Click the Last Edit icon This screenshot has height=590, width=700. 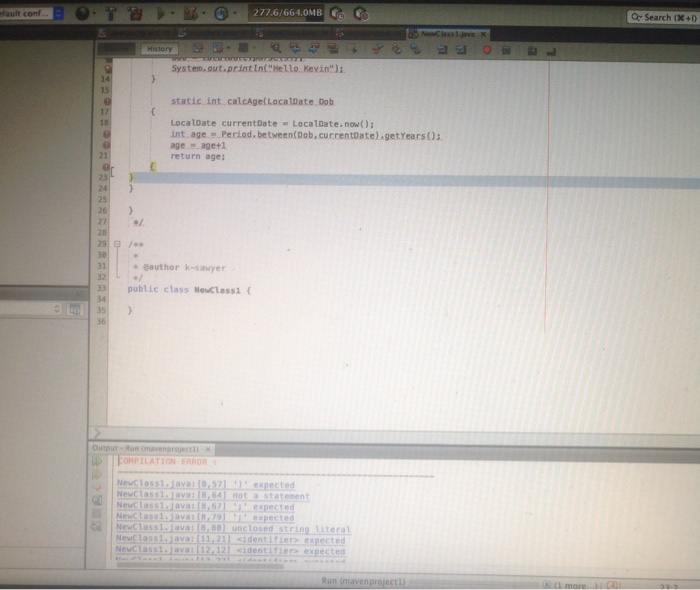coord(198,48)
